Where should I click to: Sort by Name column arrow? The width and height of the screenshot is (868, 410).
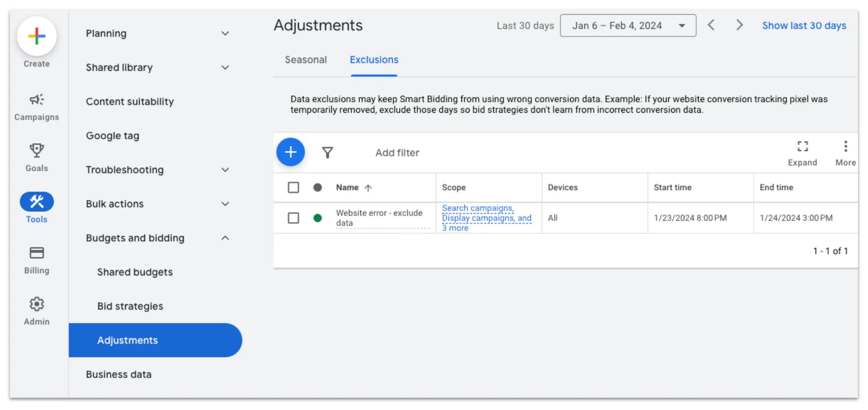click(x=368, y=188)
